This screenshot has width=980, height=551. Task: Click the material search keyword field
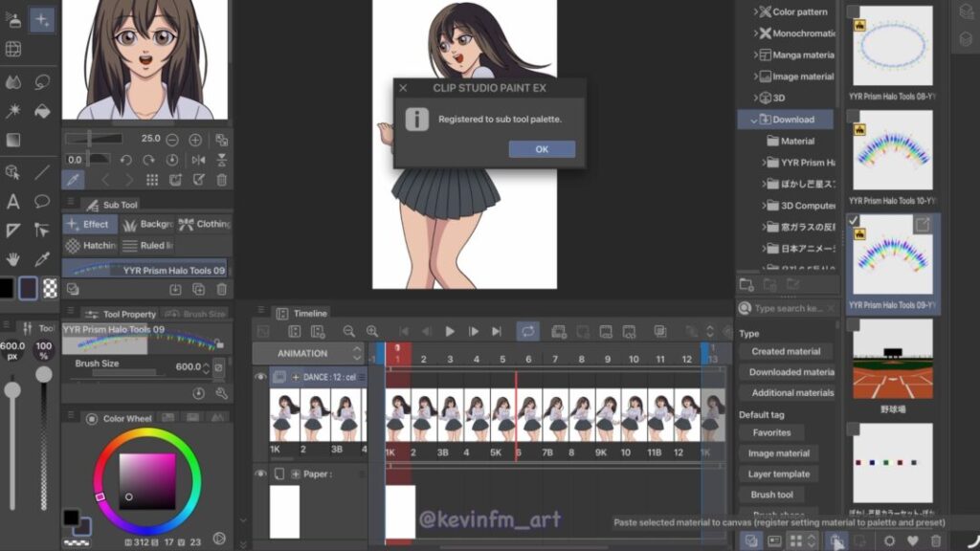[788, 309]
